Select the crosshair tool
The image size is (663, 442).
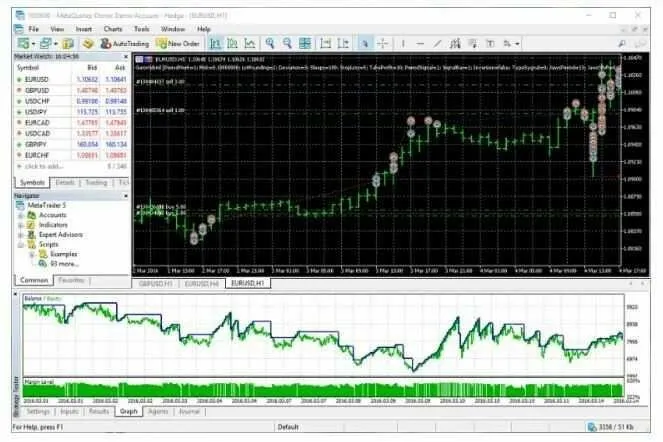[x=382, y=43]
